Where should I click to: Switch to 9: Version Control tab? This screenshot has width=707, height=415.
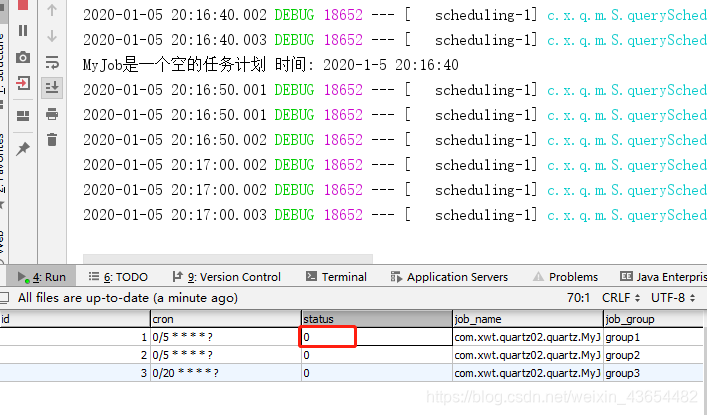point(227,277)
